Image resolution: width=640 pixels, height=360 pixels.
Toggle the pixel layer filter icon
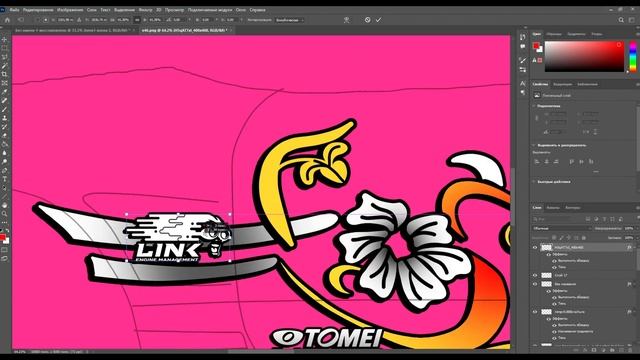tap(588, 219)
